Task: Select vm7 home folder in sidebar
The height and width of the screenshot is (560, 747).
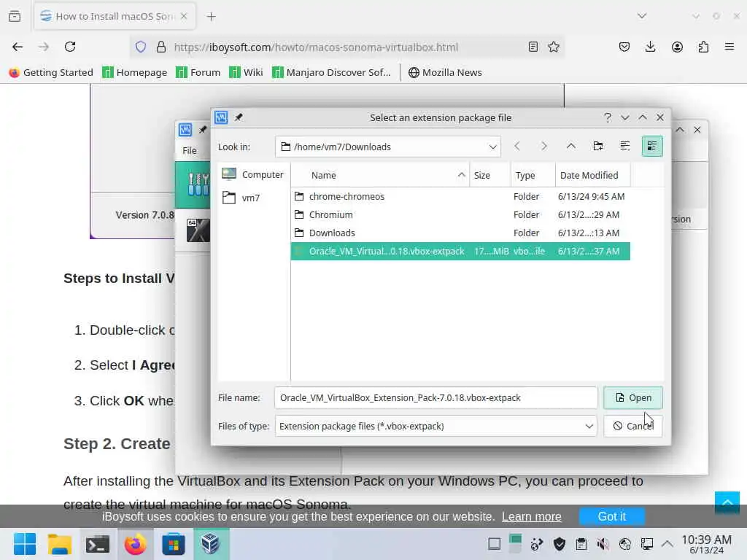Action: [x=241, y=198]
